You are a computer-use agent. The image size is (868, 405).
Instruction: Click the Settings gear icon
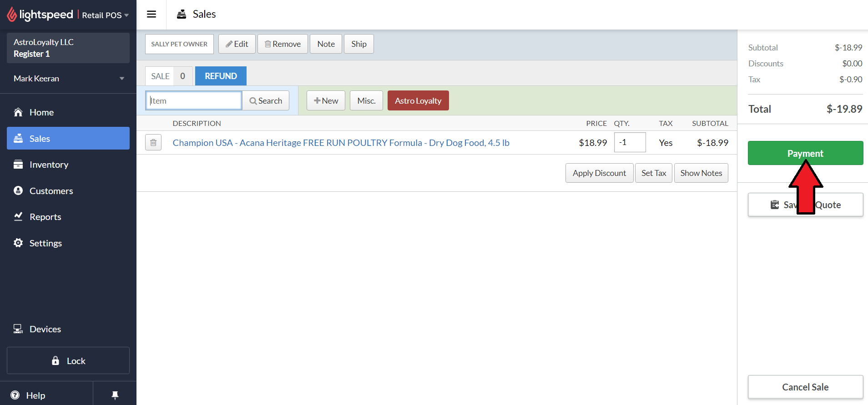pyautogui.click(x=18, y=243)
